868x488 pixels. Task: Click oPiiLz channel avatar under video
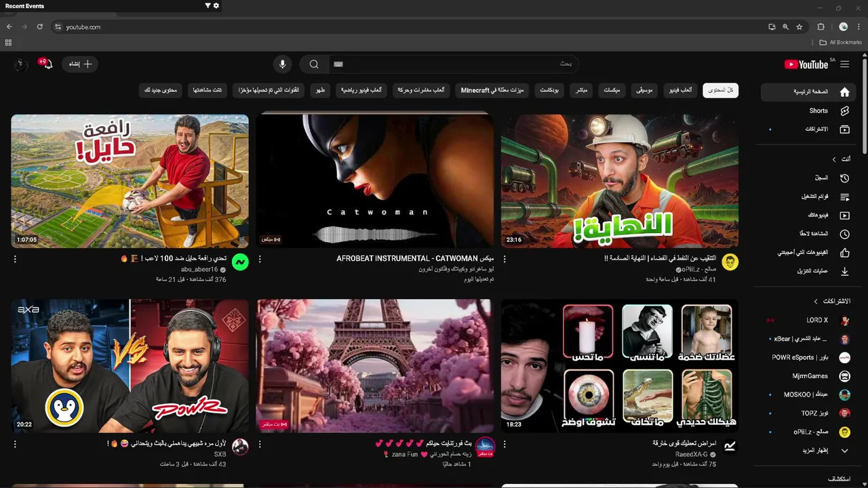tap(730, 262)
